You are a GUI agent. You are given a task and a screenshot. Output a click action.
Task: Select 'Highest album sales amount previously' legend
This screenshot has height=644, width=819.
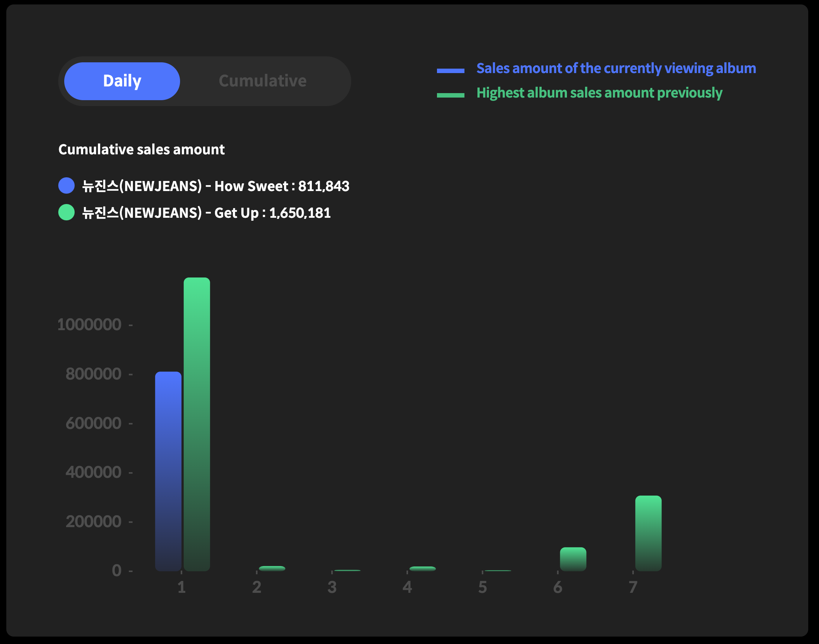pyautogui.click(x=599, y=93)
